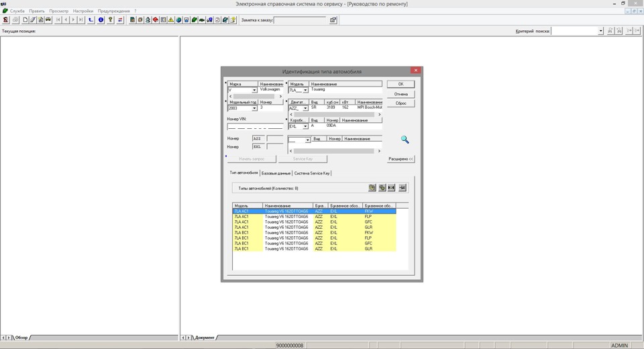Click the arrows-between-bars icon in Типы автомобилей bar
The height and width of the screenshot is (349, 644).
point(391,187)
